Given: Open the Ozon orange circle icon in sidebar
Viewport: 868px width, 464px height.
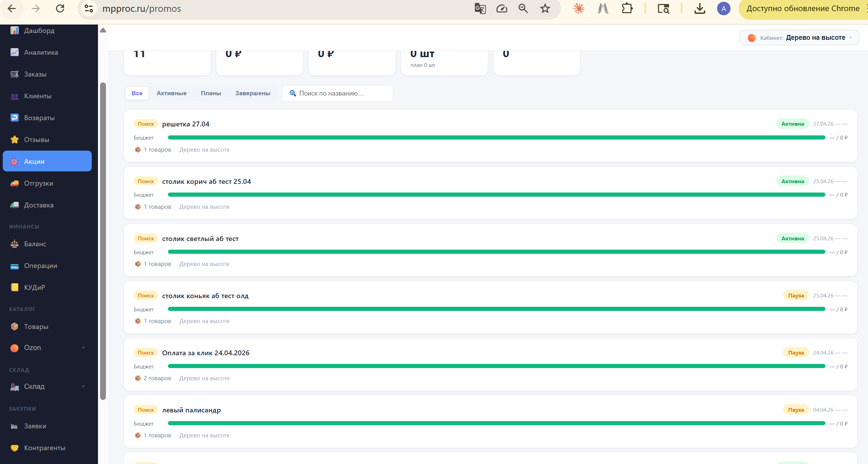Looking at the screenshot, I should tap(15, 348).
